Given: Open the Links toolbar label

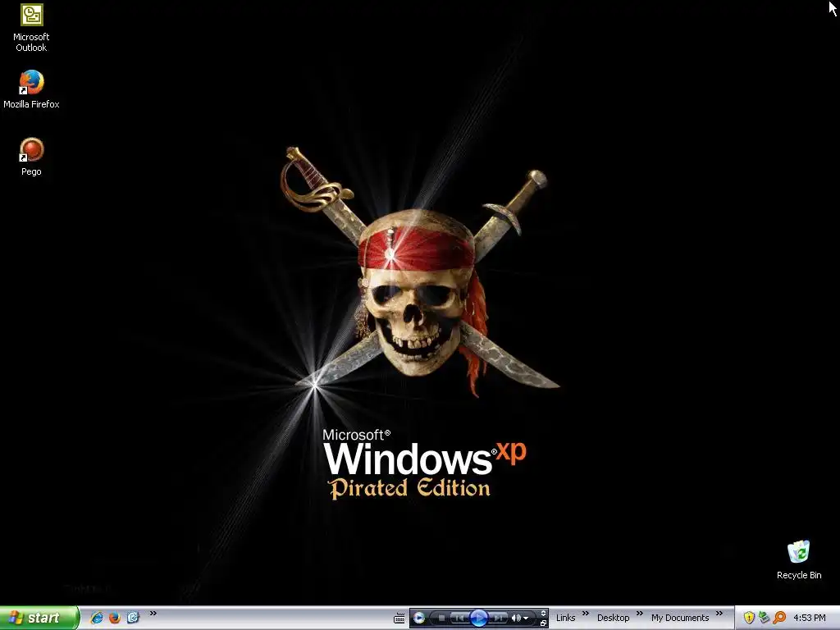Looking at the screenshot, I should coord(566,618).
